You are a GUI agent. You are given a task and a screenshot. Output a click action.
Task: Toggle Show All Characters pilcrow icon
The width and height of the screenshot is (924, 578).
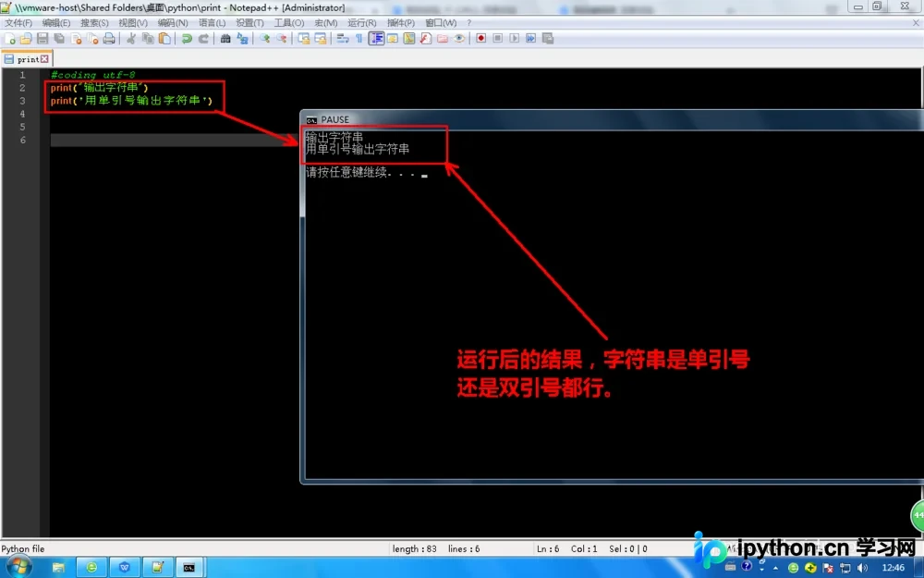point(359,38)
